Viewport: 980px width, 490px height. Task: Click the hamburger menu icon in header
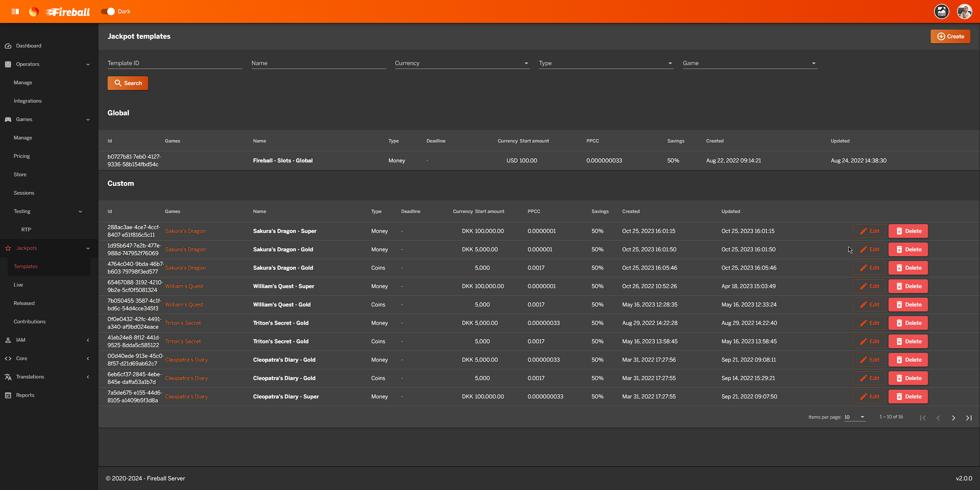click(x=15, y=11)
